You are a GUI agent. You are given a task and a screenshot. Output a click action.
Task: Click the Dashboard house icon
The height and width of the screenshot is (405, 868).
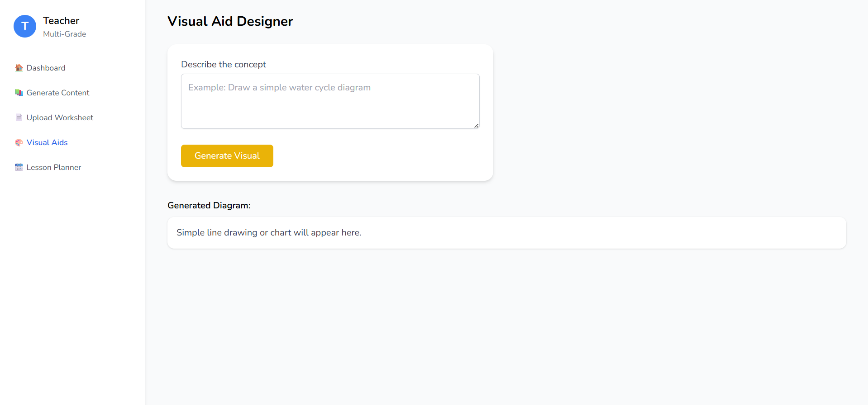pyautogui.click(x=19, y=68)
